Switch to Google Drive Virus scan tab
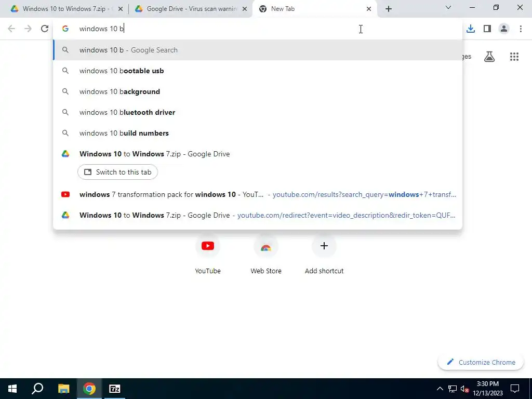The height and width of the screenshot is (399, 532). 191,9
